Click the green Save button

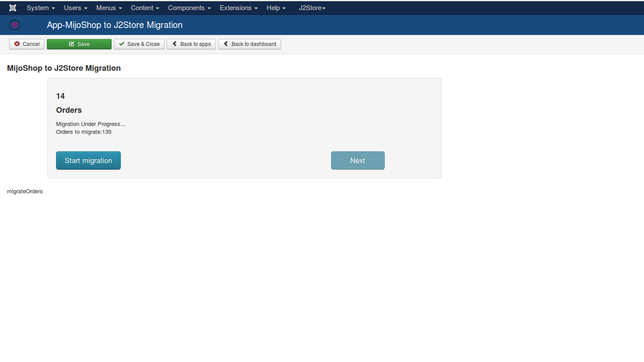tap(79, 44)
